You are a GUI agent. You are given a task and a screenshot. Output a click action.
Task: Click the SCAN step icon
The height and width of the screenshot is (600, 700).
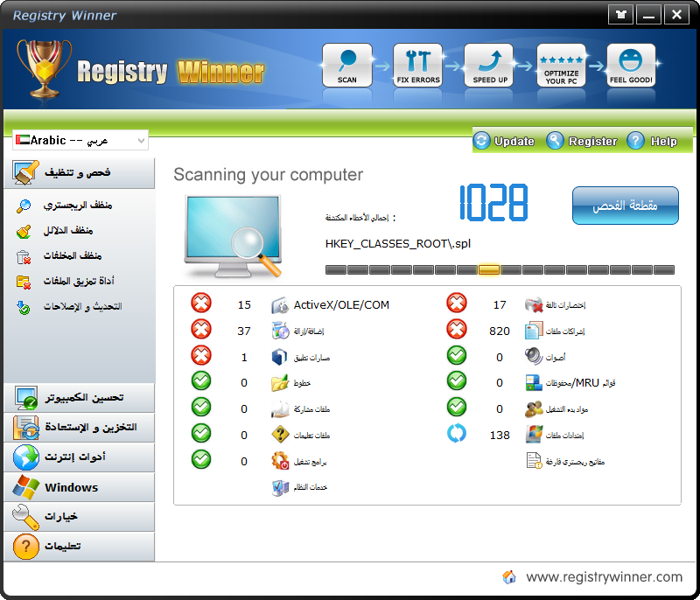click(346, 65)
